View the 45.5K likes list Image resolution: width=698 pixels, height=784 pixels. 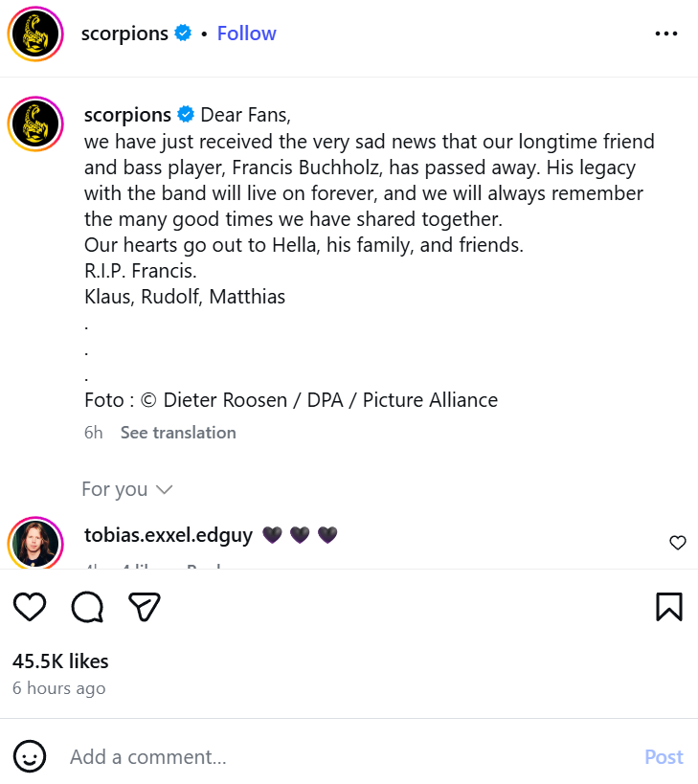pos(60,661)
